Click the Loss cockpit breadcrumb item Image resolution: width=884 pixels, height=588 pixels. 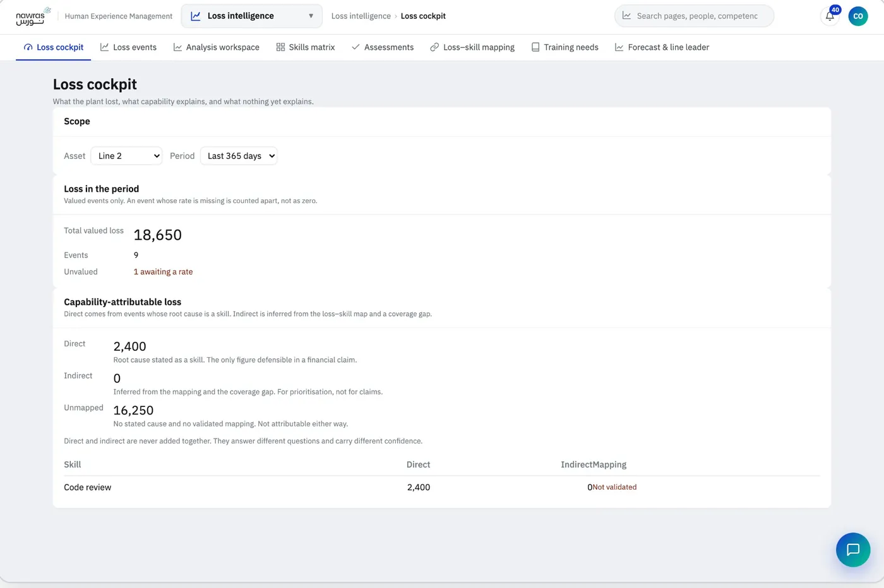click(x=423, y=16)
